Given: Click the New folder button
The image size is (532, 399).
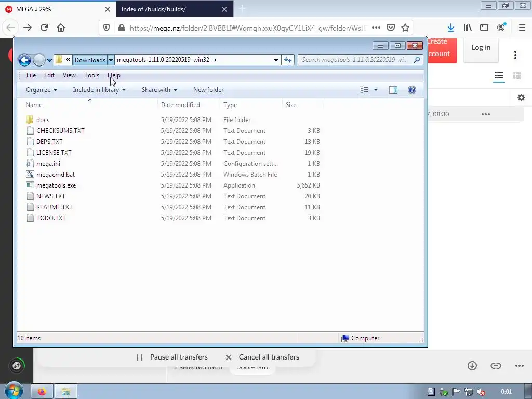Looking at the screenshot, I should [x=208, y=90].
